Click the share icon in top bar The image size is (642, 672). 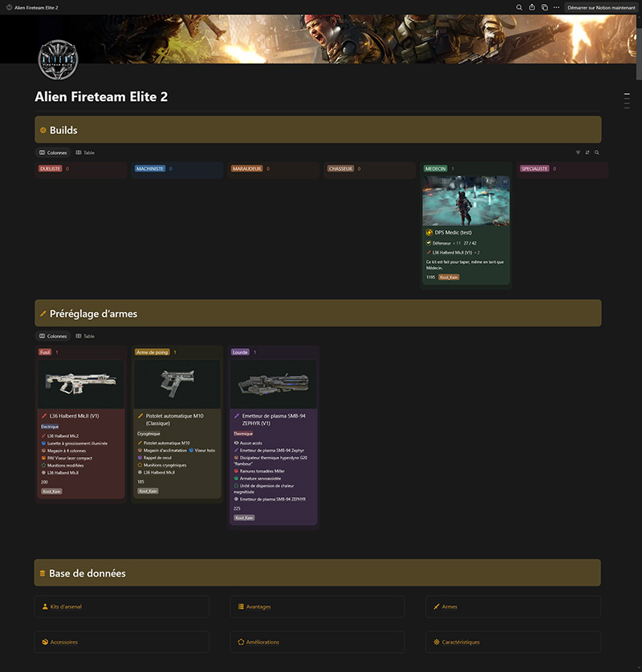pos(532,7)
